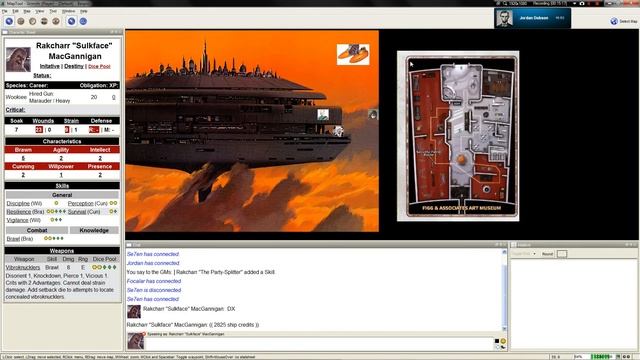Click the black text color swatch in chat
Image resolution: width=640 pixels, height=360 pixels.
click(497, 341)
